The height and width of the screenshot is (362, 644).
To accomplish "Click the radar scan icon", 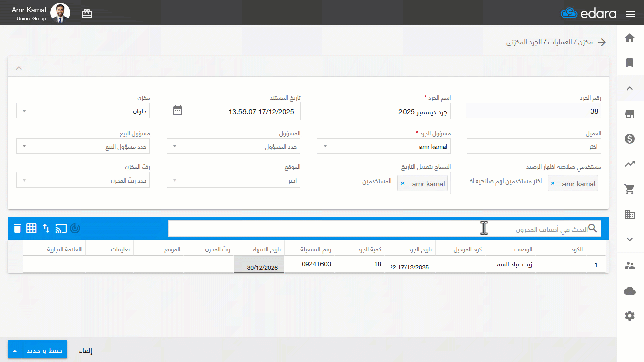I will click(x=75, y=228).
